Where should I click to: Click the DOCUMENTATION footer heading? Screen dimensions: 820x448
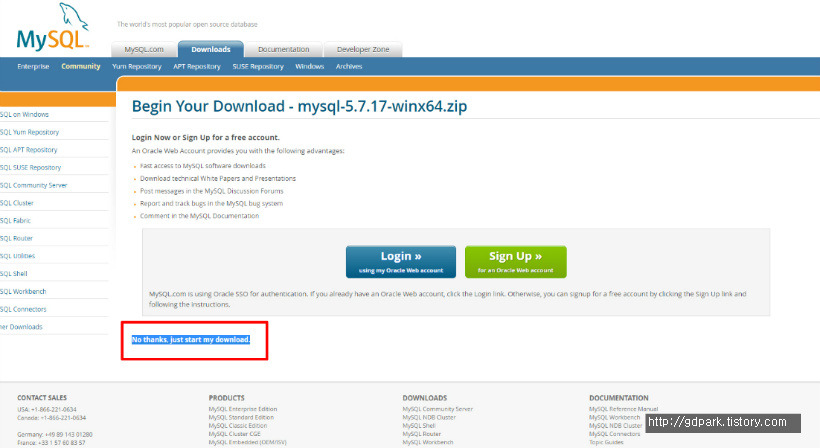619,398
